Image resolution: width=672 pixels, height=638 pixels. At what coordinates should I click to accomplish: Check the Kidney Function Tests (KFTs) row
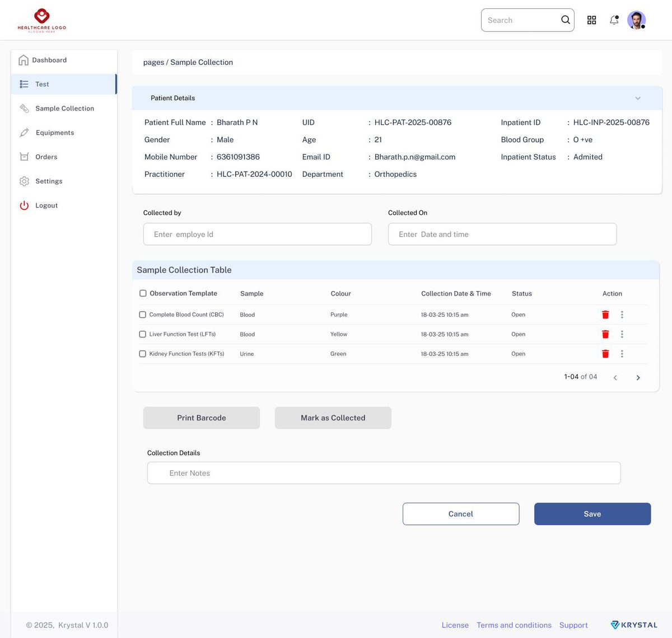(142, 354)
